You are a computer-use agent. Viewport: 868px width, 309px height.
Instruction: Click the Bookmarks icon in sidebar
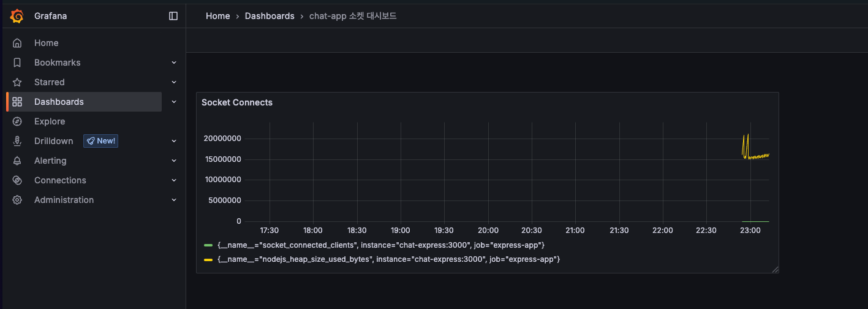[17, 63]
